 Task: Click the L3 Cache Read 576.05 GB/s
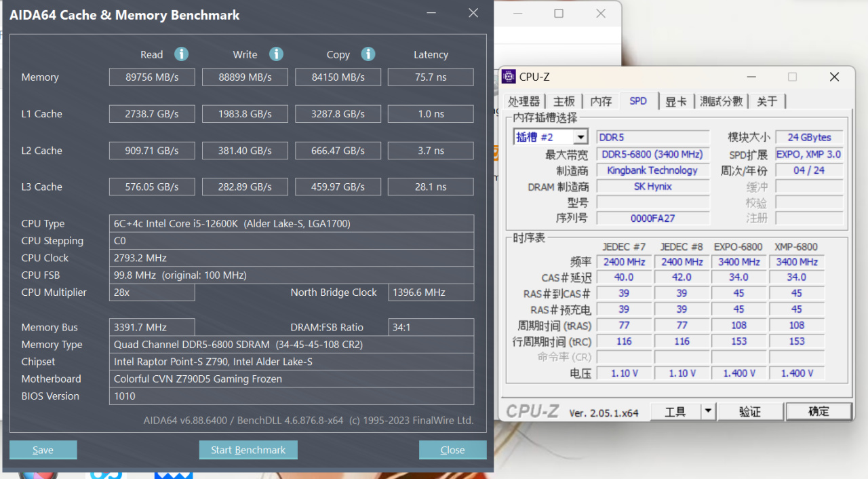pos(152,187)
